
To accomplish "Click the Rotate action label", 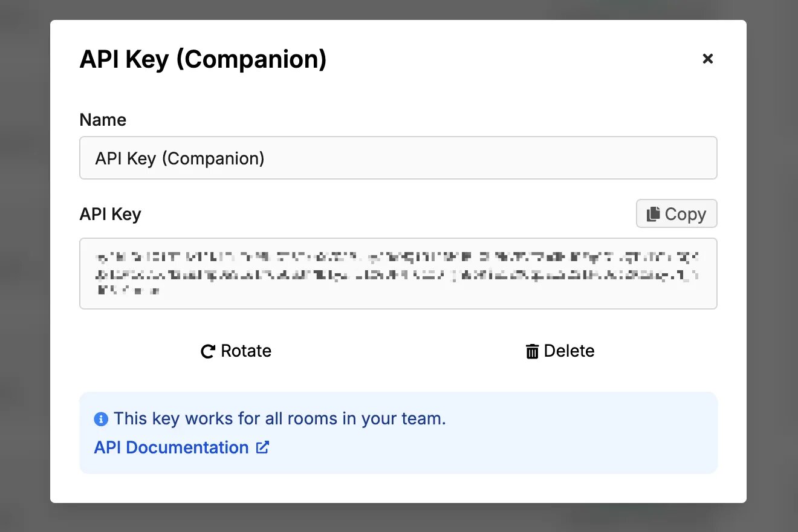I will coord(246,351).
